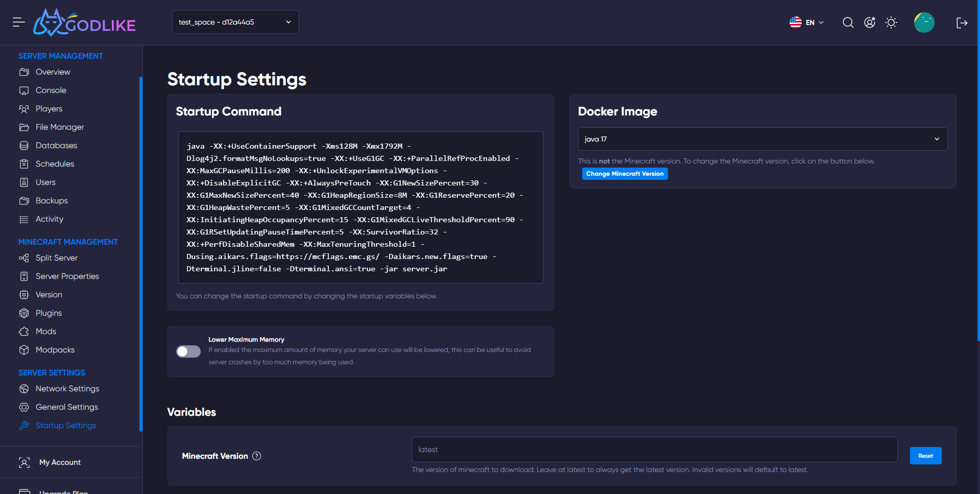Viewport: 980px width, 494px height.
Task: Click the Minecraft Version input field
Action: click(x=654, y=450)
